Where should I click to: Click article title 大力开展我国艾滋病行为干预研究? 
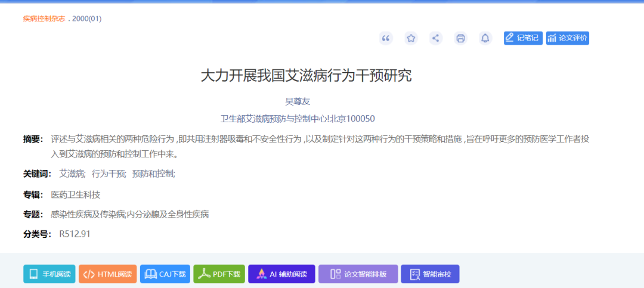[306, 76]
